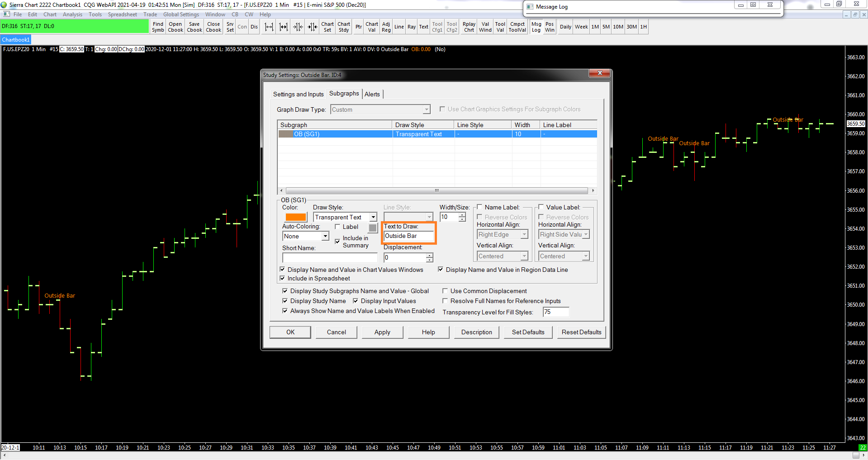Click the Transparency Level input field
The height and width of the screenshot is (460, 868).
click(x=556, y=312)
